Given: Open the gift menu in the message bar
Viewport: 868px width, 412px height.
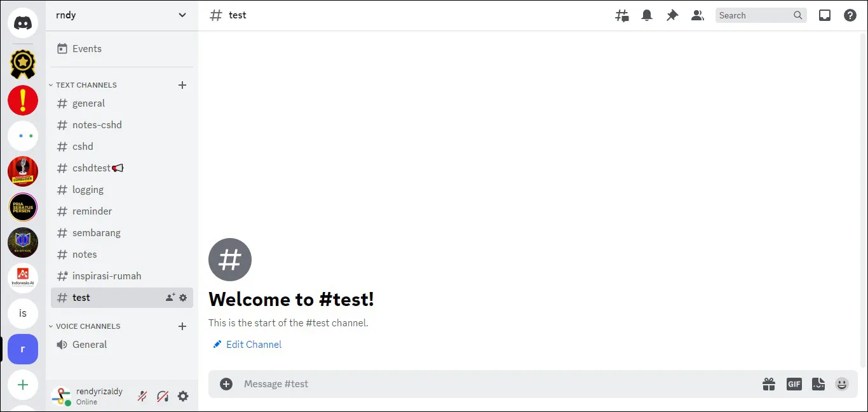Looking at the screenshot, I should (x=768, y=383).
